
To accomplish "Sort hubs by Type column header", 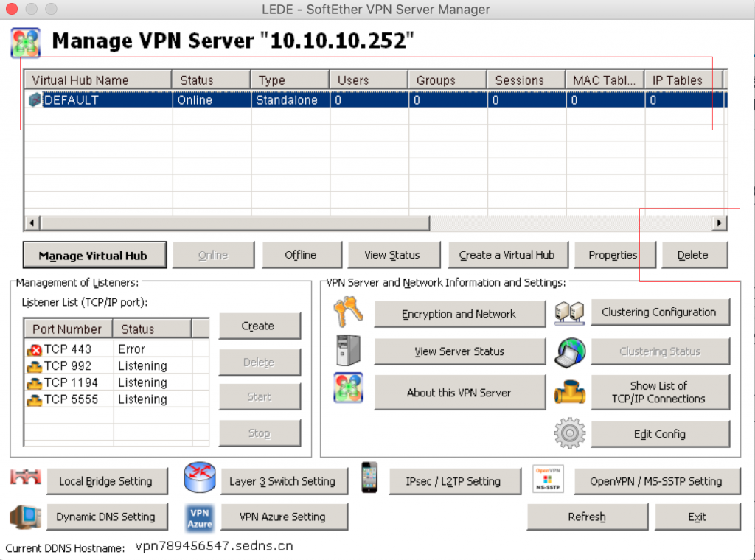I will 290,80.
